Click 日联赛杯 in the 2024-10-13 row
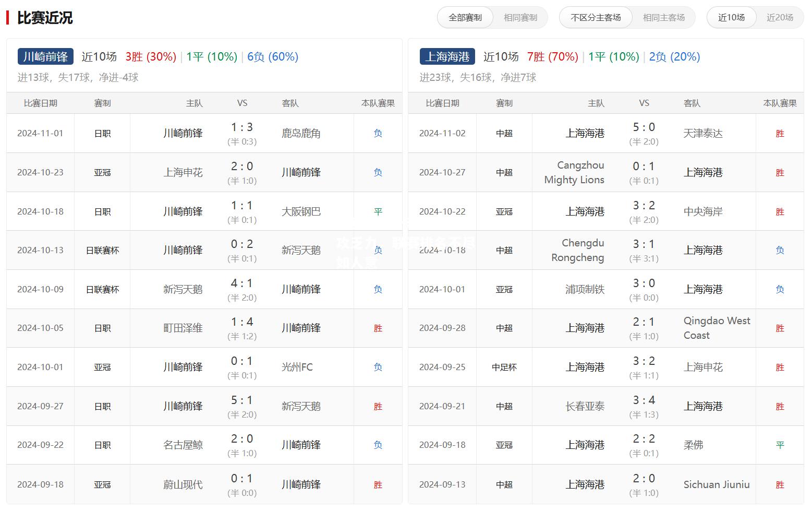812x510 pixels. (102, 251)
